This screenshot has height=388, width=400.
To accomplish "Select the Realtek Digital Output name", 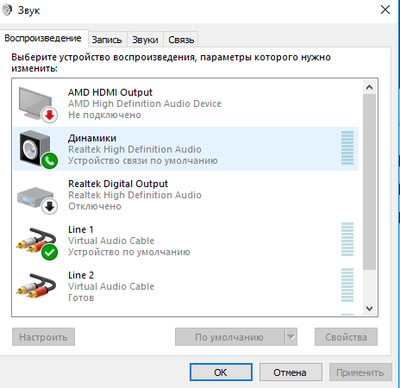I will (118, 184).
